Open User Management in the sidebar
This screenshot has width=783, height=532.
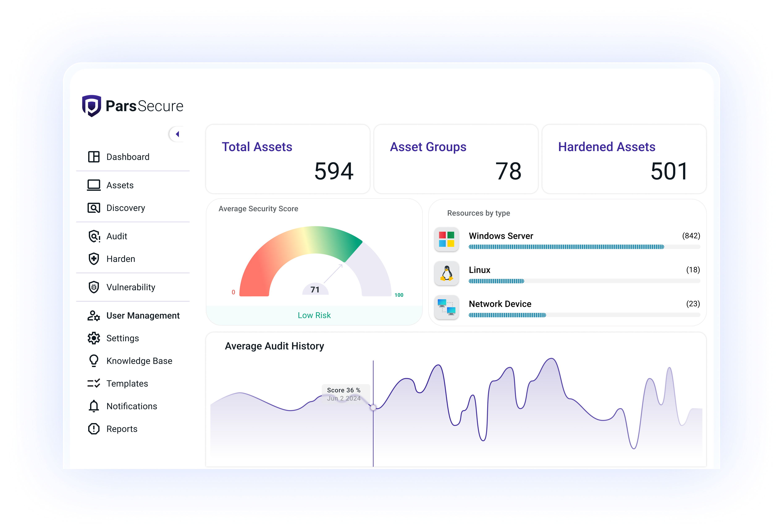pyautogui.click(x=143, y=315)
